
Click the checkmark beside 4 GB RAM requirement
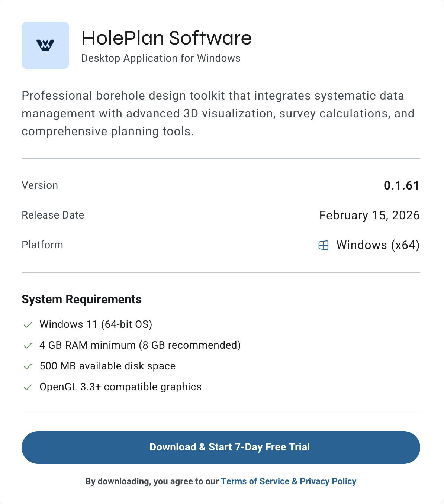point(28,346)
